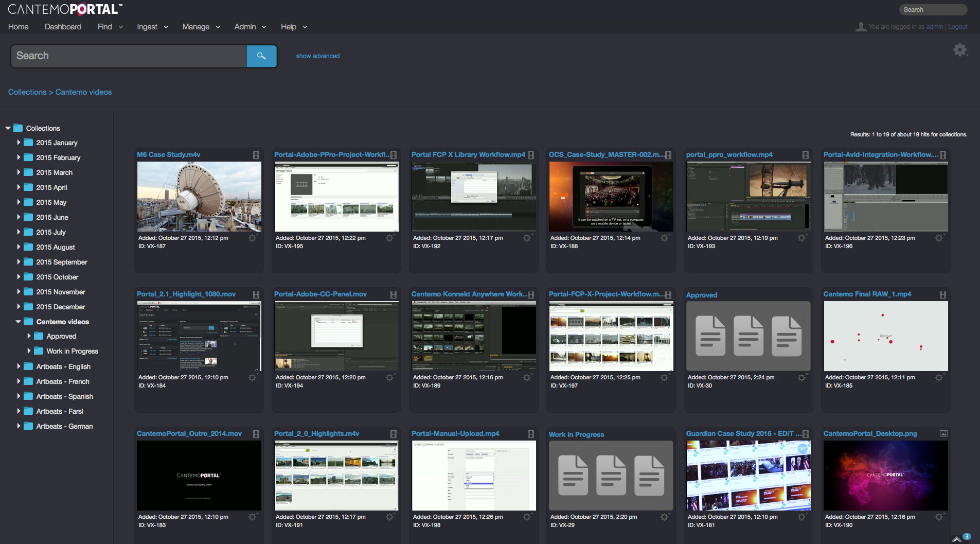The image size is (980, 544).
Task: Click the Logout link
Action: 957,27
